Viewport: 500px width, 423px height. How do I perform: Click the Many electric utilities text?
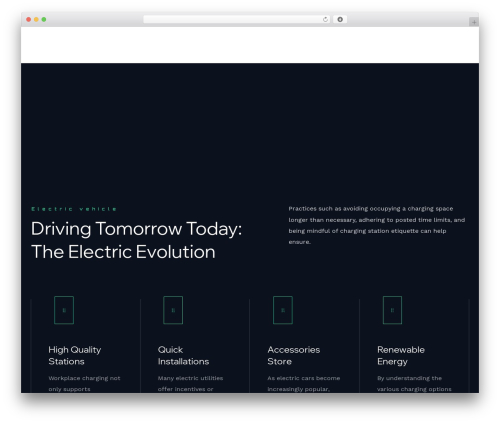[190, 383]
